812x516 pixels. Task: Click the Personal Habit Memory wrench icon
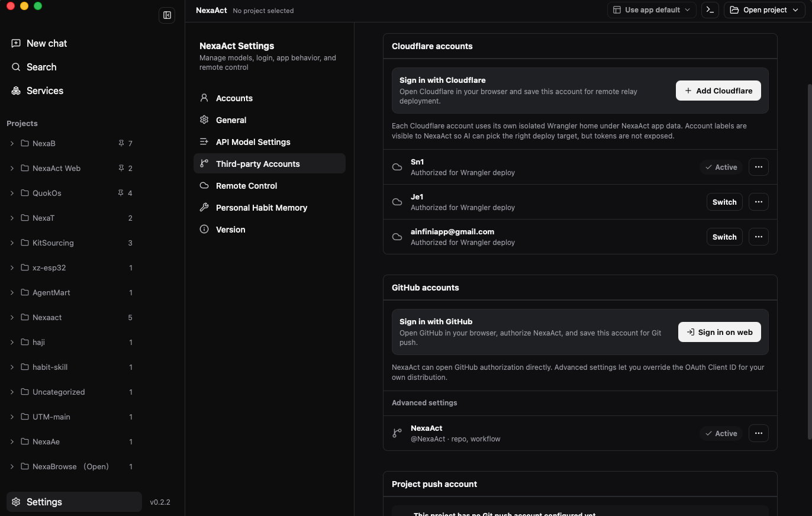[204, 208]
